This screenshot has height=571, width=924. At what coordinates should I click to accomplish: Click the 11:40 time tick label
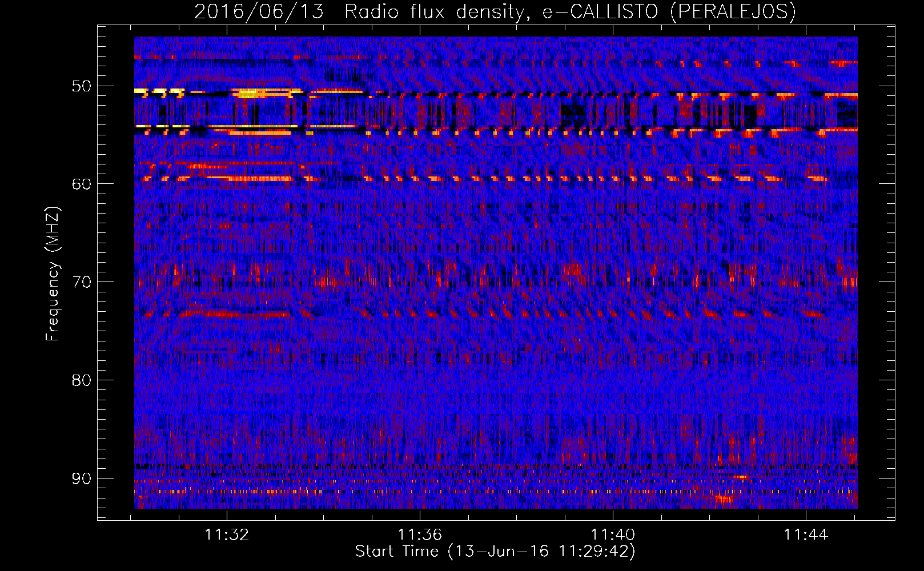(x=613, y=535)
